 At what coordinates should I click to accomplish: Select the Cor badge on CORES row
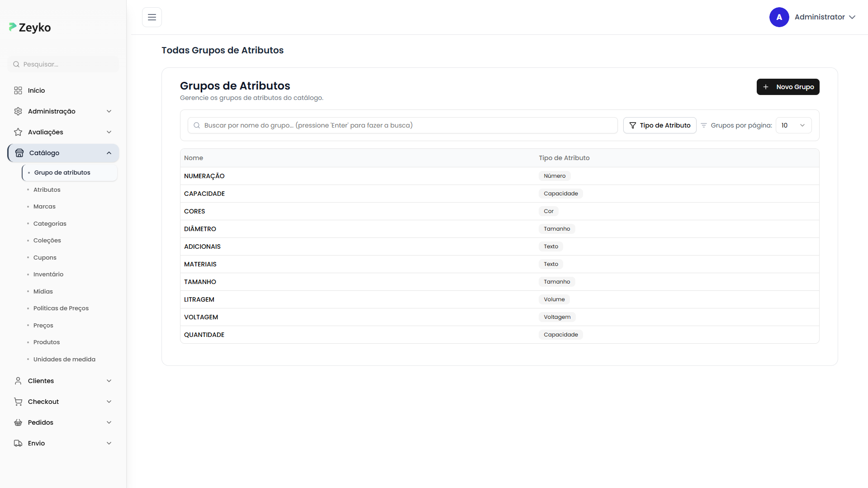pyautogui.click(x=548, y=211)
